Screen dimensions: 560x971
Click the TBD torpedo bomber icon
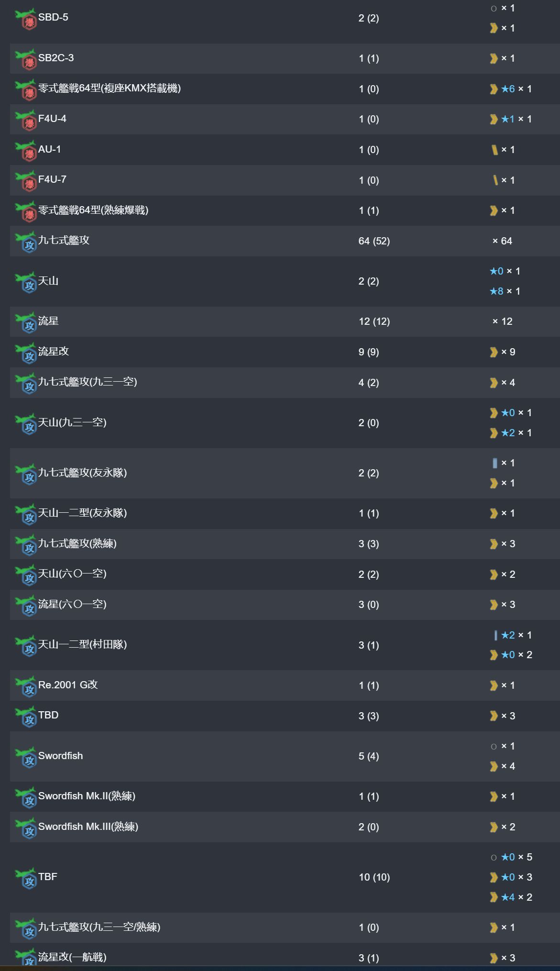(x=26, y=717)
